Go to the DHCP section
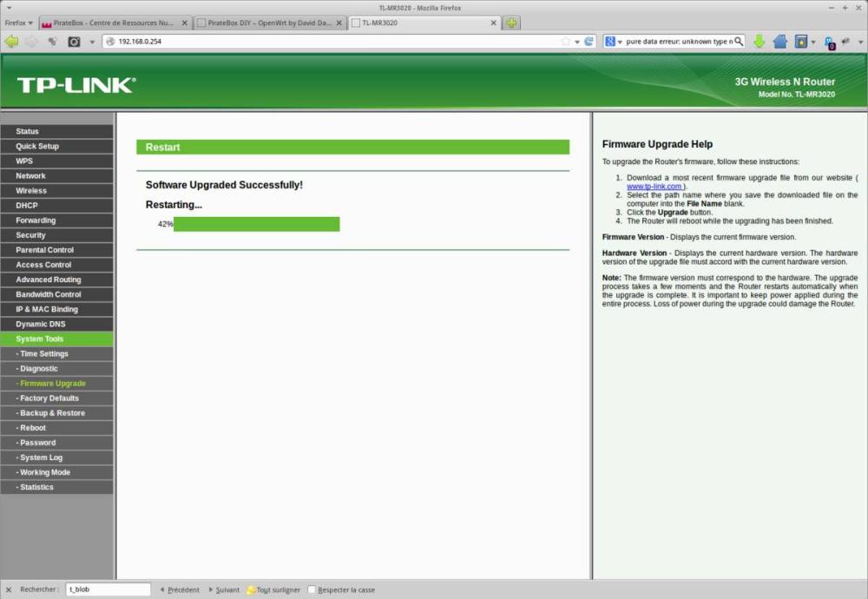Viewport: 868px width, 599px height. pos(56,206)
